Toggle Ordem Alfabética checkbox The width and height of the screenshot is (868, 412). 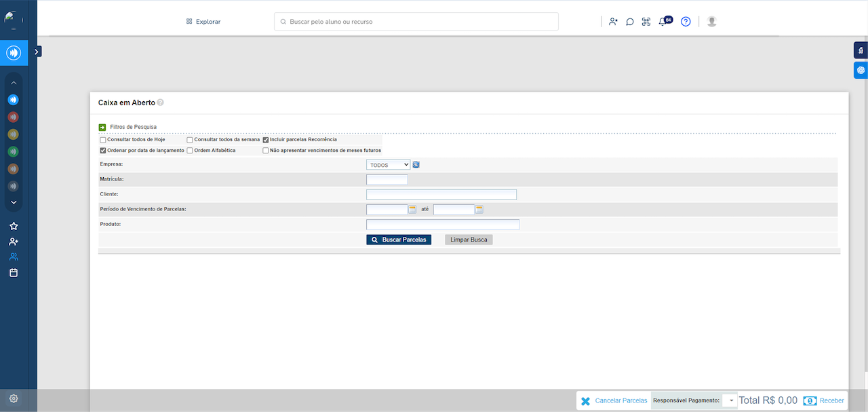(x=190, y=151)
